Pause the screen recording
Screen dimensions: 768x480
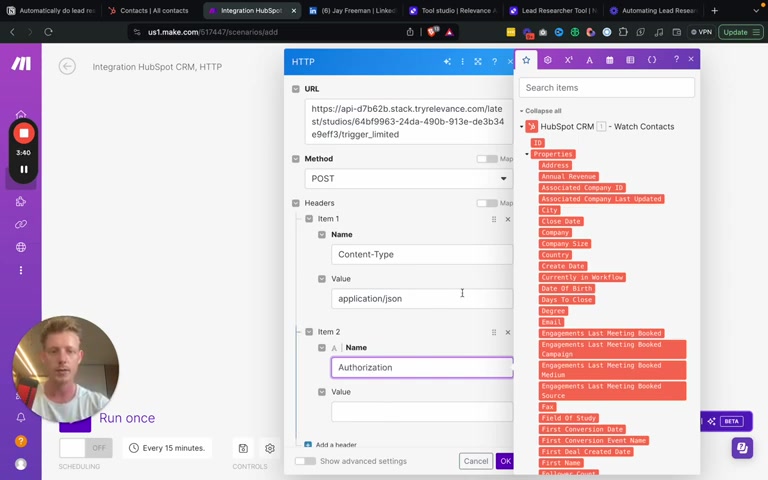(24, 169)
